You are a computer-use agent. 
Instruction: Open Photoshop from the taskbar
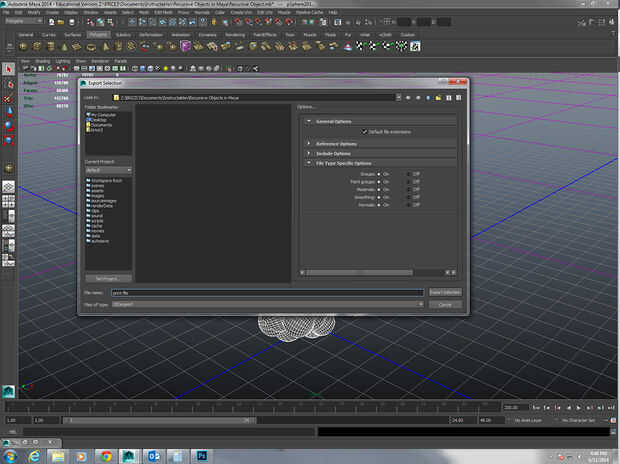tap(201, 455)
